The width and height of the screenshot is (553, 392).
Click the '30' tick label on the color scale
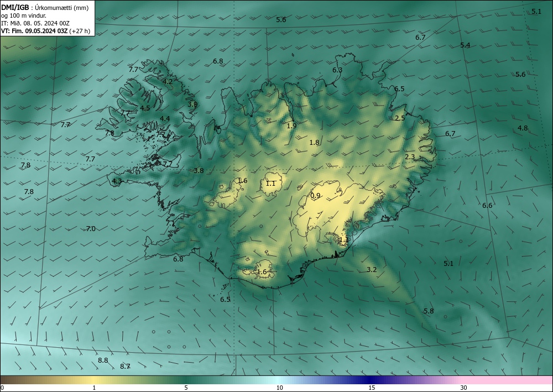tap(463, 388)
